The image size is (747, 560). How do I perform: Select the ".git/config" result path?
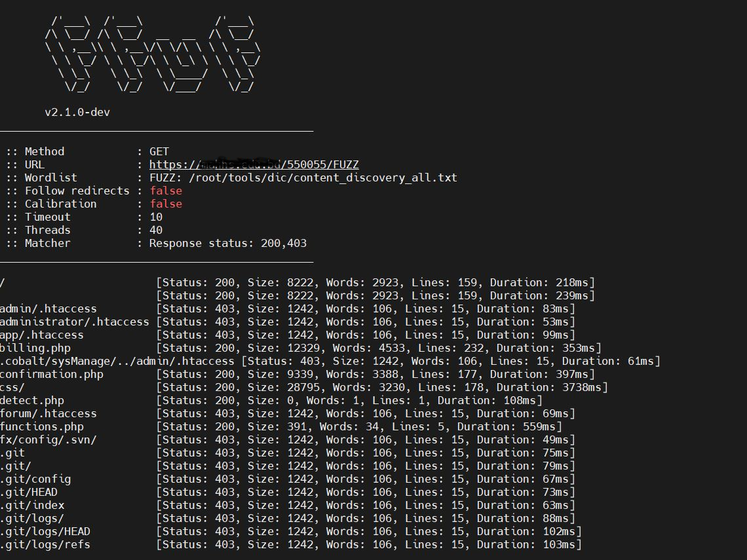point(35,479)
